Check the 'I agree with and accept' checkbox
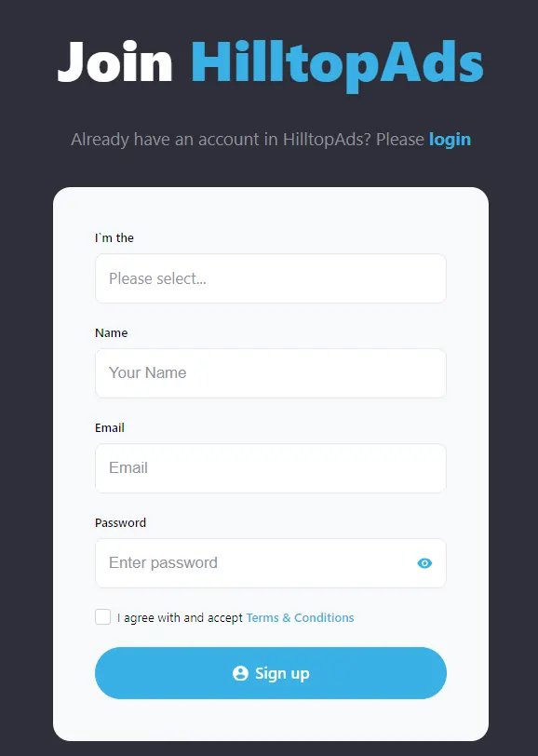Viewport: 538px width, 756px height. pos(102,616)
